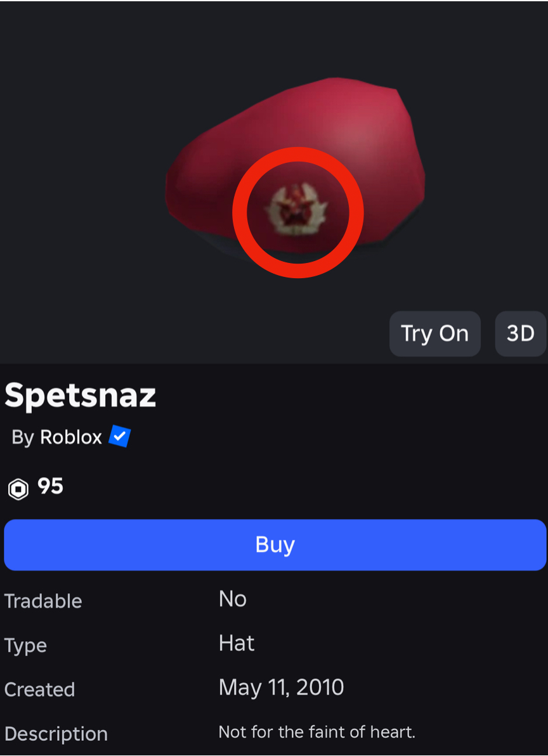Buy the Spetsnaz hat
Image resolution: width=548 pixels, height=756 pixels.
(x=275, y=545)
